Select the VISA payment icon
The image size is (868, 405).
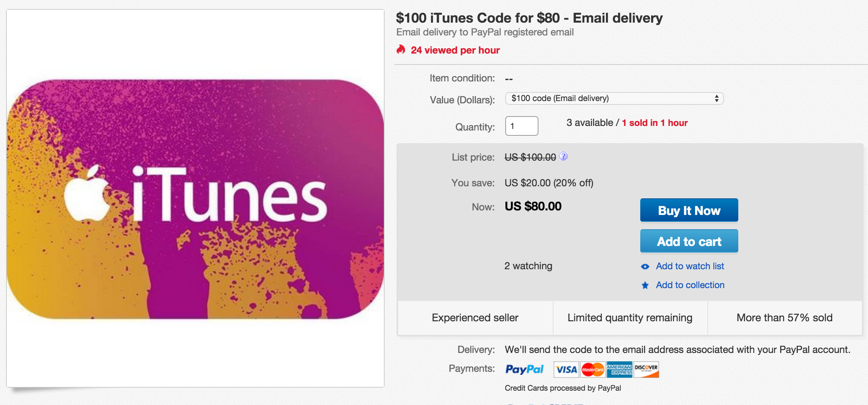(x=566, y=370)
